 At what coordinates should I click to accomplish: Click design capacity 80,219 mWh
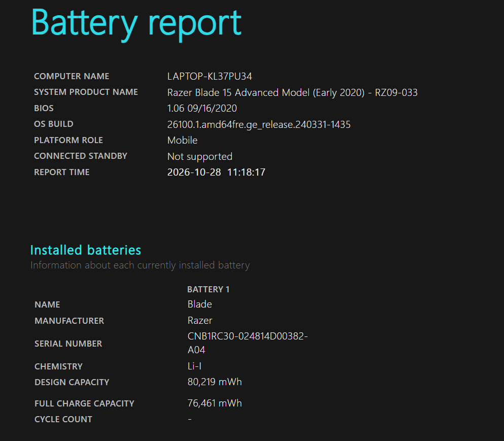(x=214, y=382)
